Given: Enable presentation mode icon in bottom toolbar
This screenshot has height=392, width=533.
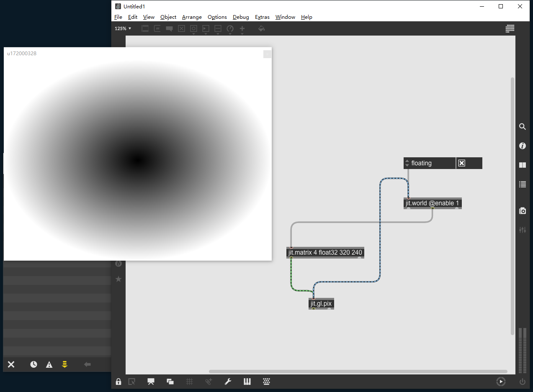Looking at the screenshot, I should pos(151,382).
